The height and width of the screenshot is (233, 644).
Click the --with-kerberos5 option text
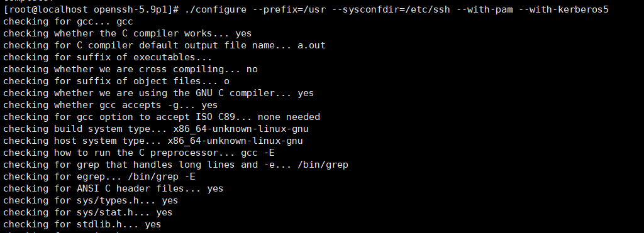tap(563, 9)
